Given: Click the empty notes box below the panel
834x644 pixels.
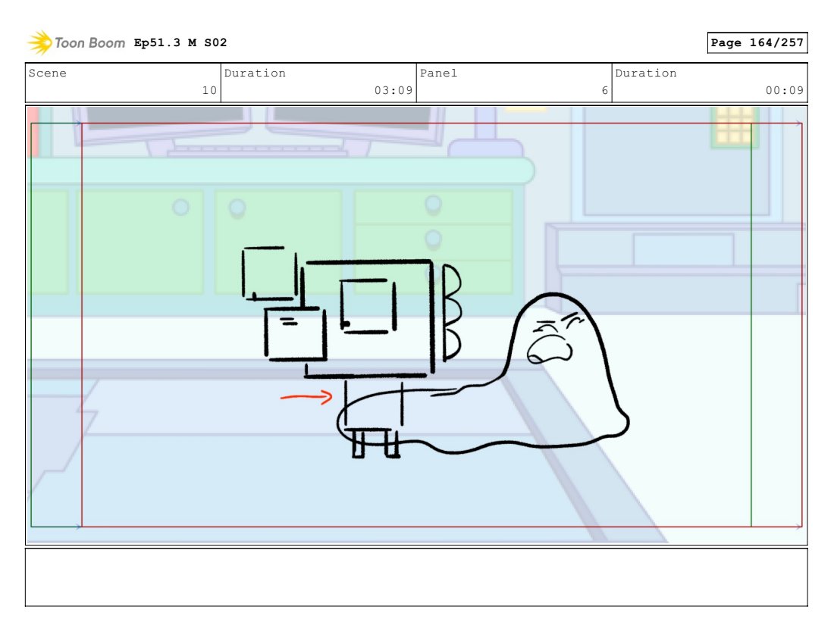Looking at the screenshot, I should (416, 577).
